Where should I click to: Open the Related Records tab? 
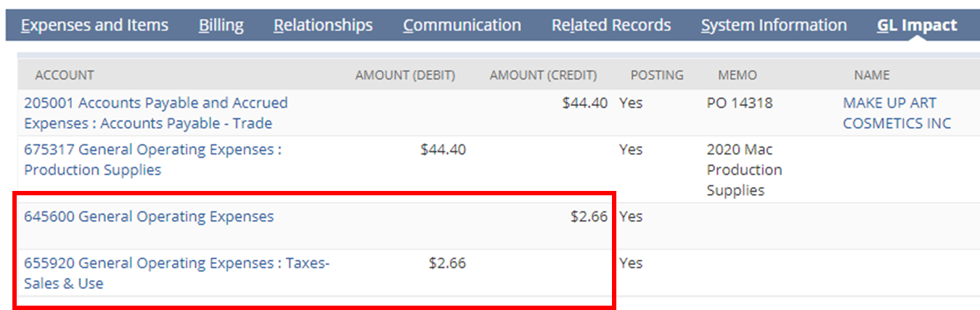[x=611, y=25]
